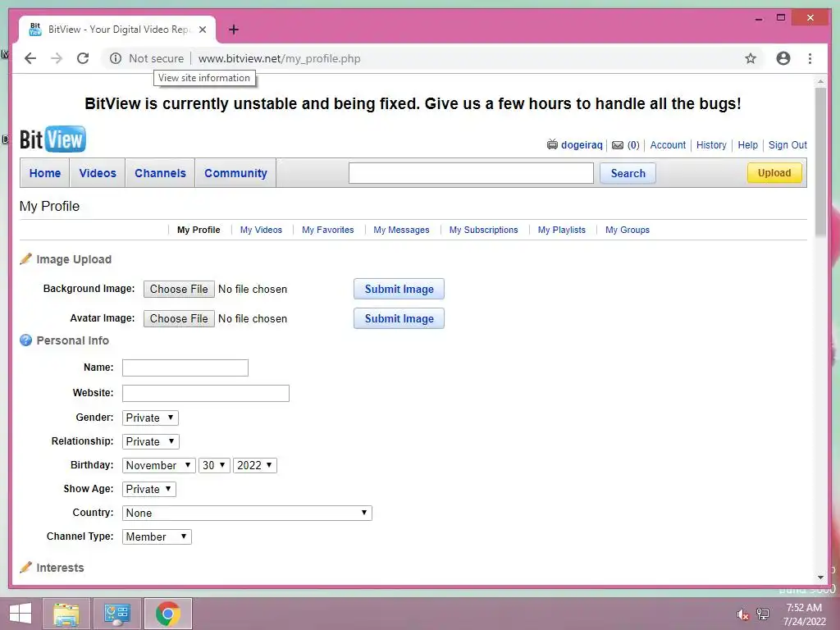
Task: Submit Image for Avatar Image
Action: [x=399, y=318]
